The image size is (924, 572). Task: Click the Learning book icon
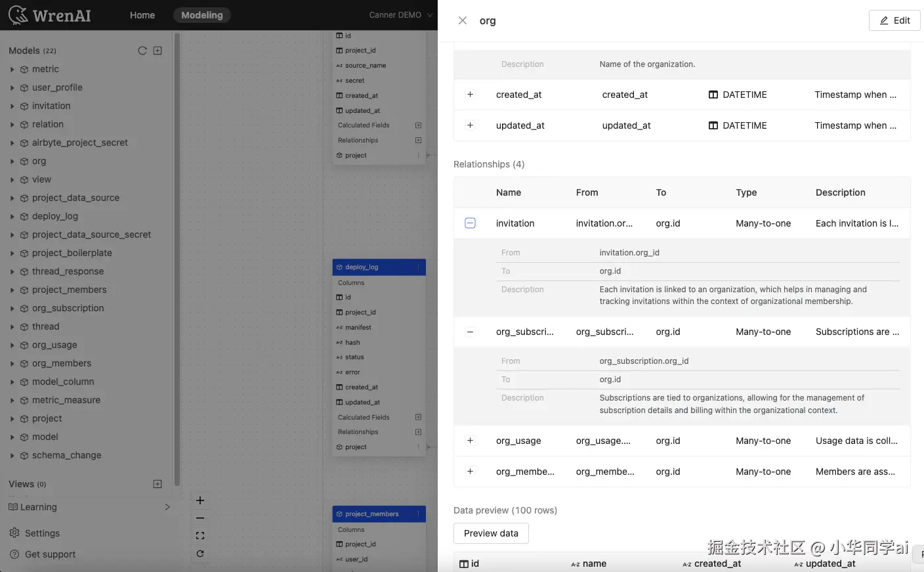point(13,507)
